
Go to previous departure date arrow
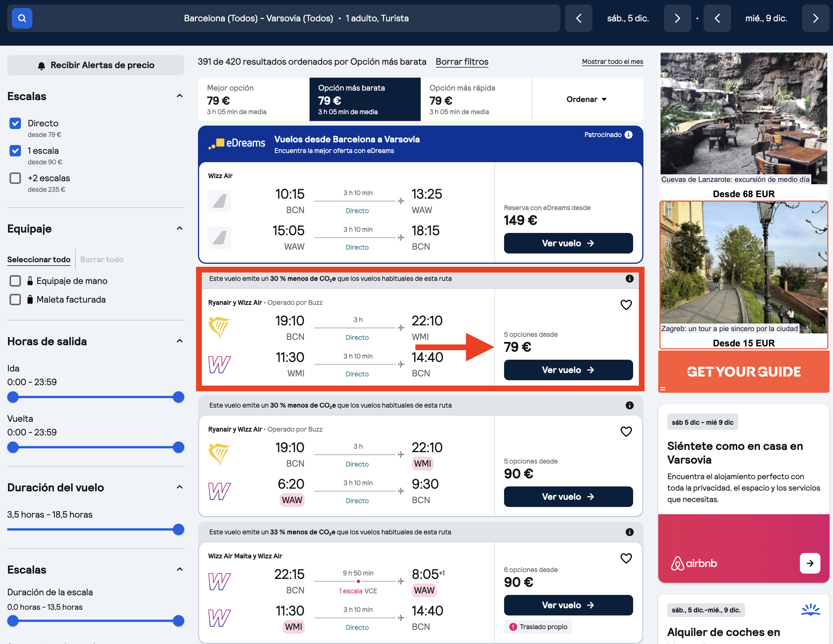point(578,18)
